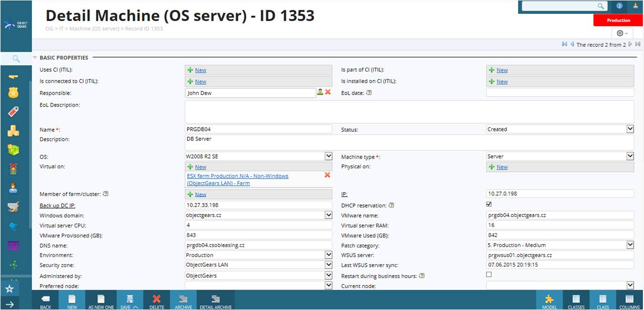This screenshot has width=644, height=310.
Task: Open the red price tag sidebar icon
Action: tap(13, 112)
